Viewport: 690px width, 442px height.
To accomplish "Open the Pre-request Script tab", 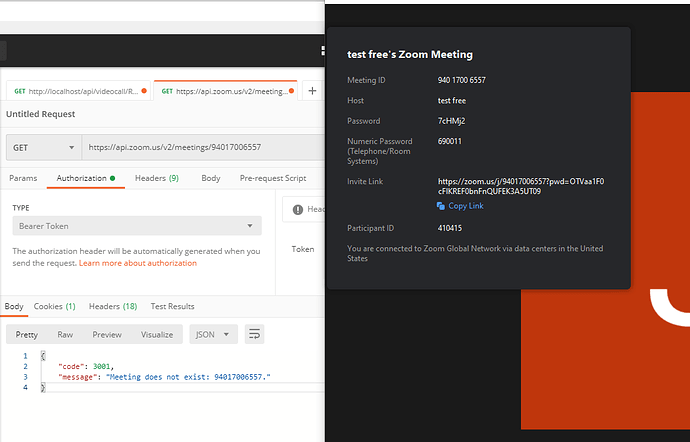I will click(x=273, y=178).
